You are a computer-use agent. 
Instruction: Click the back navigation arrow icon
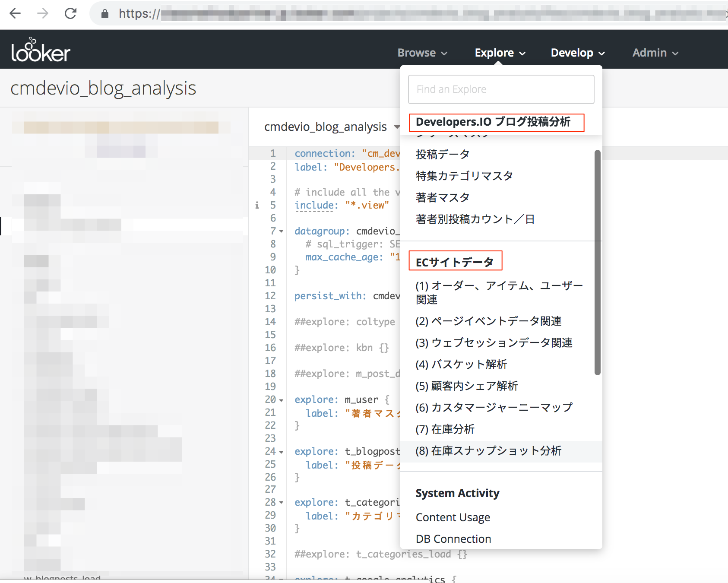point(15,13)
